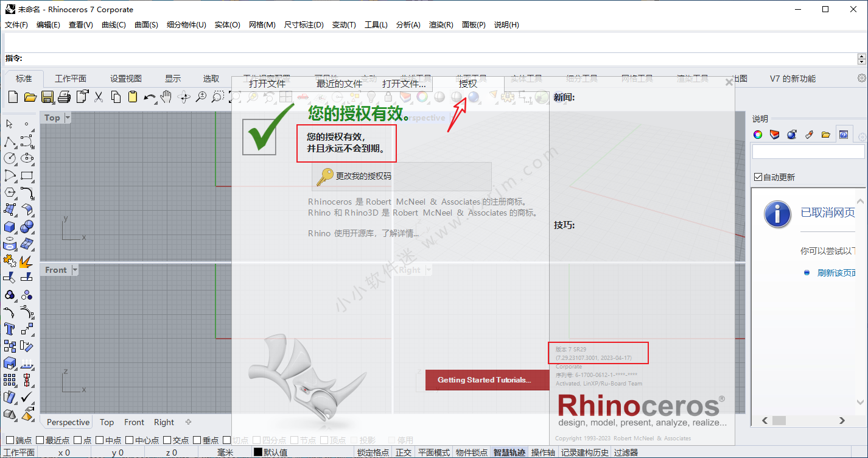Switch to the V7 的新功能 toolbar tab
Image resolution: width=868 pixels, height=458 pixels.
[x=793, y=79]
